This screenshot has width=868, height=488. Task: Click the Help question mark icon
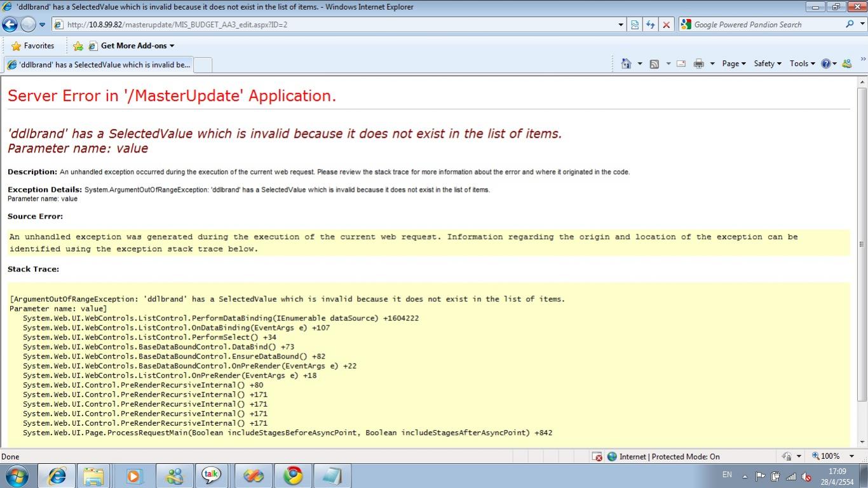point(826,64)
